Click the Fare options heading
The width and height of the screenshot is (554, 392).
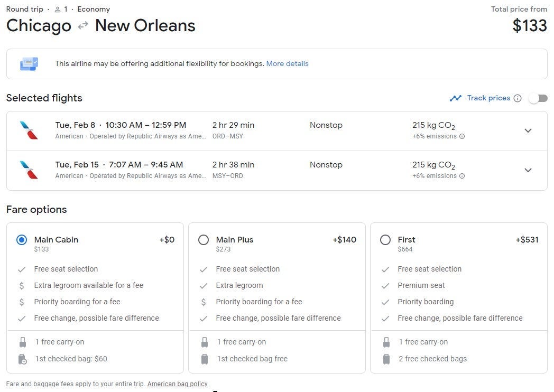pos(36,209)
